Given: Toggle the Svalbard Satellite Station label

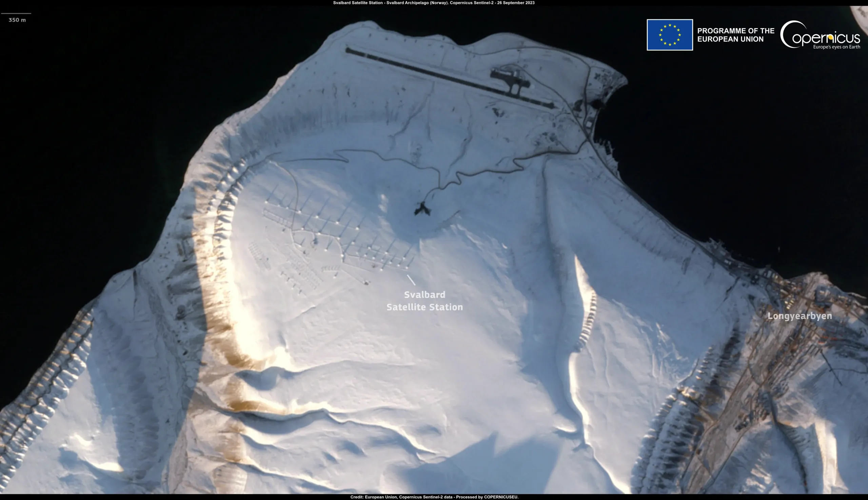Looking at the screenshot, I should point(425,300).
